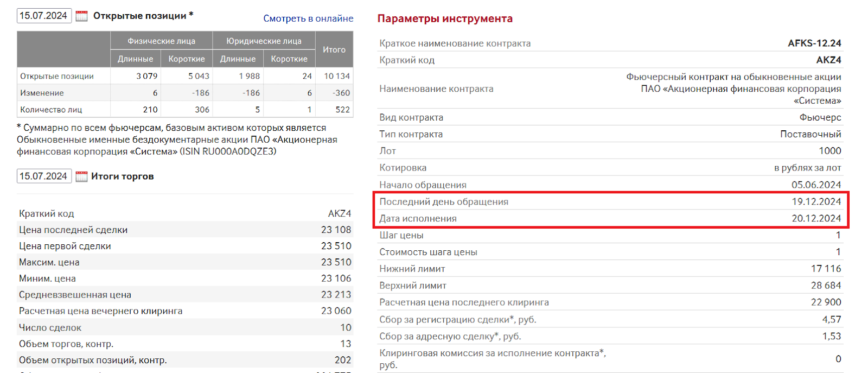Click the Средневзвешенная цена value 23 213
Screen dimensions: 868x373
[x=336, y=295]
